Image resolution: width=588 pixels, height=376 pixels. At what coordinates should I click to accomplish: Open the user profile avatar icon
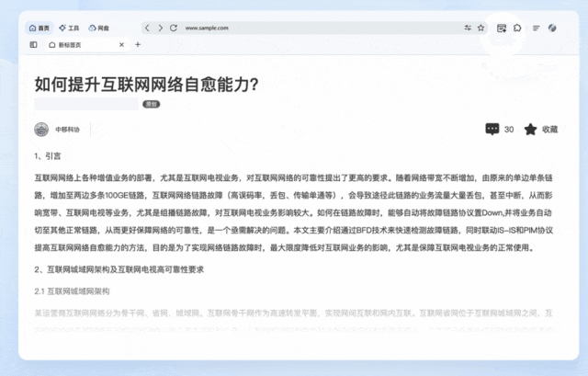pos(552,28)
